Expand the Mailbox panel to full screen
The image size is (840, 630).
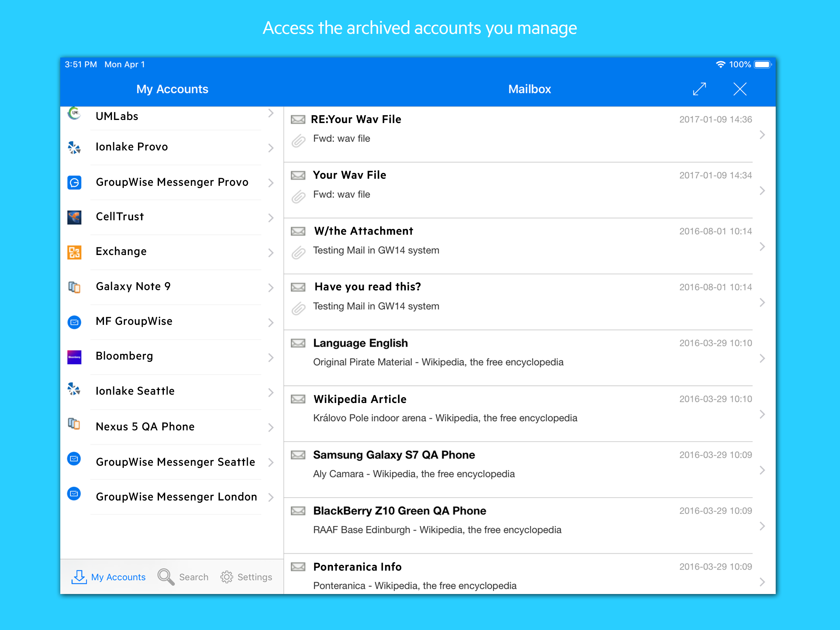pos(699,89)
